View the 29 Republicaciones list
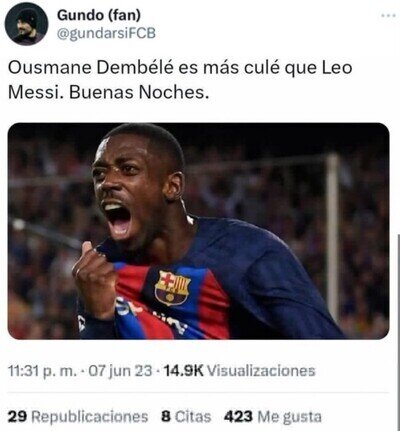This screenshot has height=431, width=400. 78,417
